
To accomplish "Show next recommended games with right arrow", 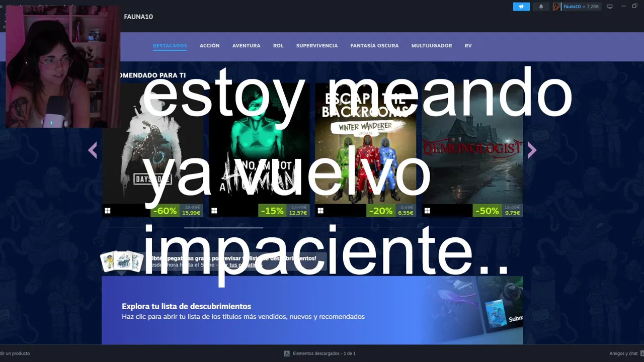I will point(532,150).
